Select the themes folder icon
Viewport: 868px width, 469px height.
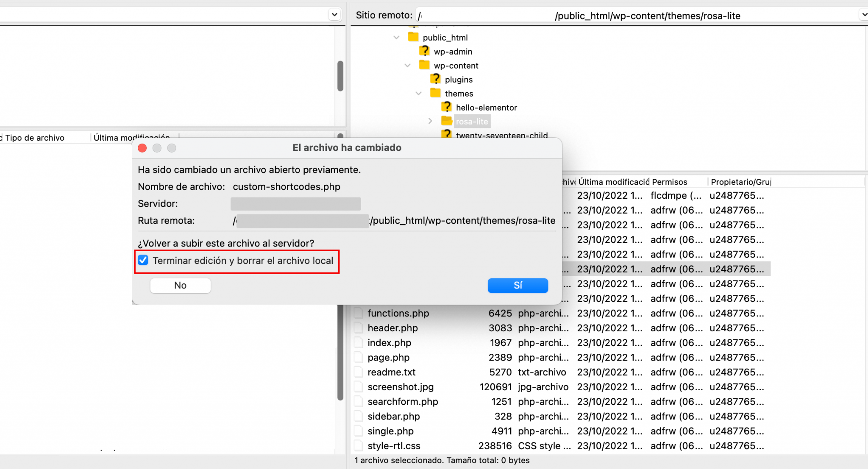436,93
